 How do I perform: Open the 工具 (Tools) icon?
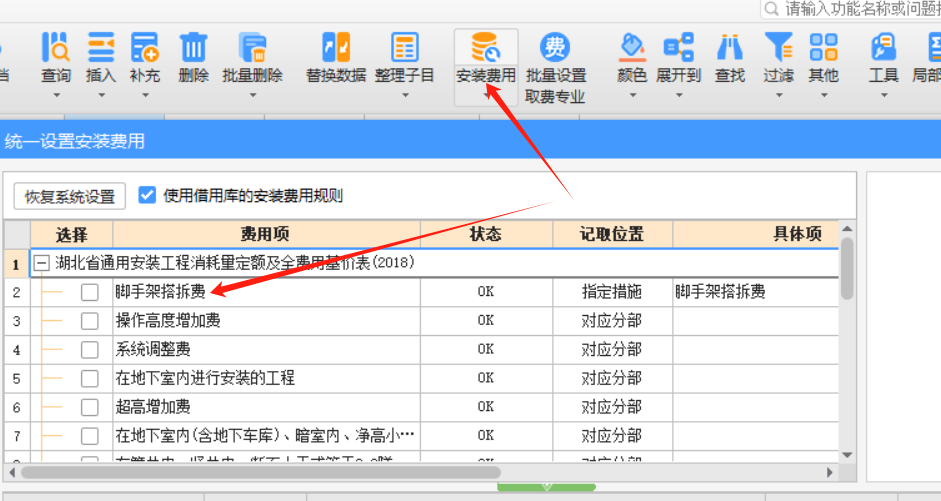tap(883, 48)
